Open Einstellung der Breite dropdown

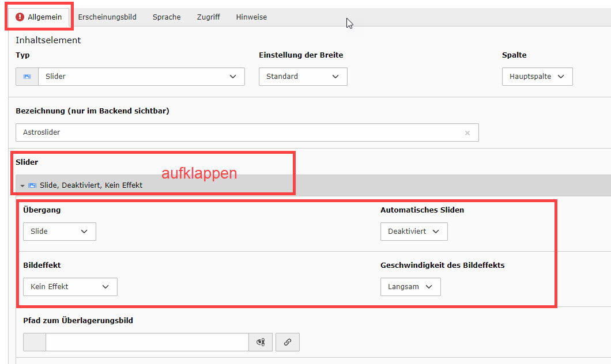303,77
